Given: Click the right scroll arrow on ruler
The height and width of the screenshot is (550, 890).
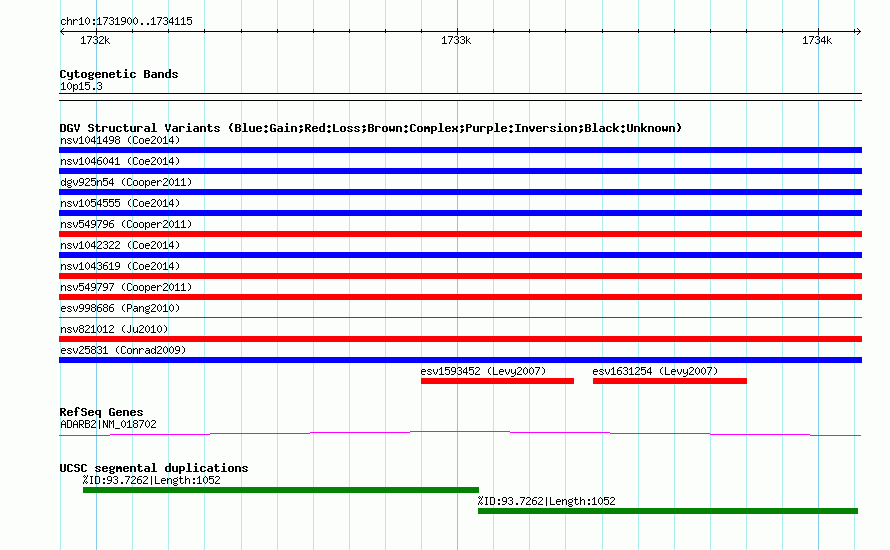Looking at the screenshot, I should point(858,31).
